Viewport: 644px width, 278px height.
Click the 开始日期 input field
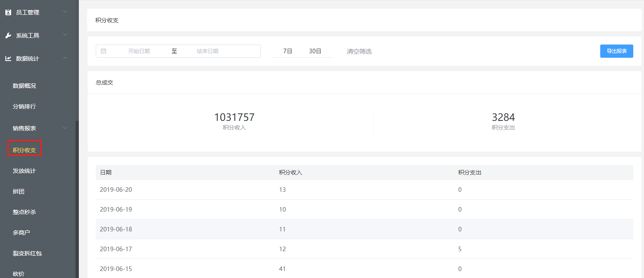tap(139, 51)
